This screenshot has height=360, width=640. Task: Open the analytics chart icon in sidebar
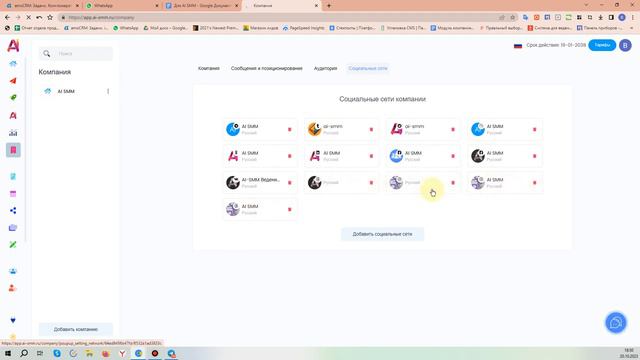click(13, 133)
